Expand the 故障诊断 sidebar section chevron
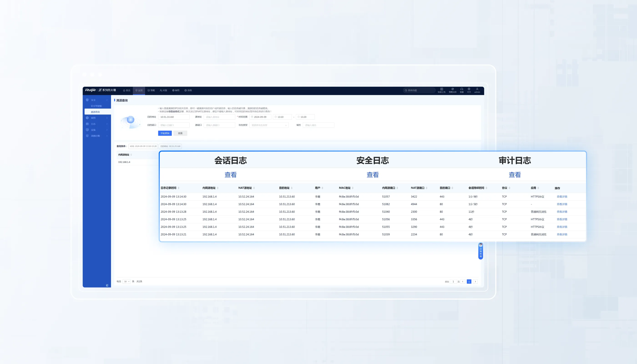 pyautogui.click(x=107, y=136)
